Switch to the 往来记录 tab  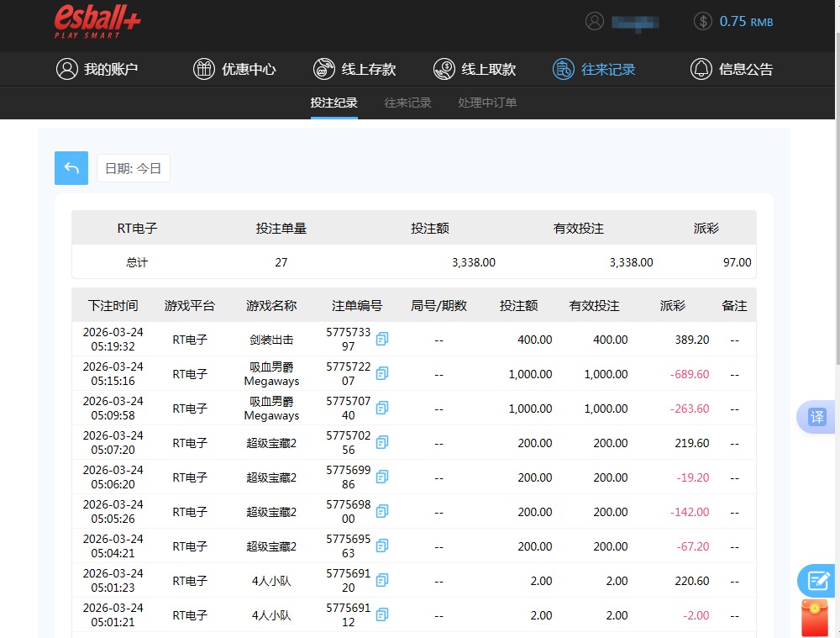tap(407, 103)
